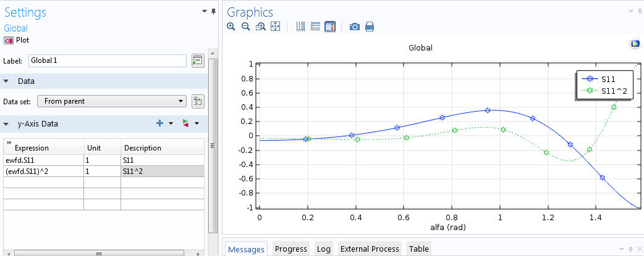Print the graph using the printer icon

click(370, 27)
